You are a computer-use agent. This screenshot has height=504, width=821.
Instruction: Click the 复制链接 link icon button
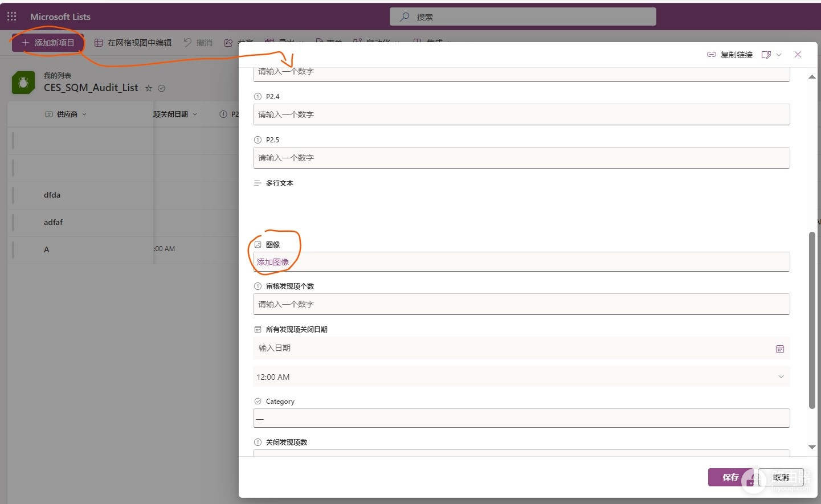(730, 55)
